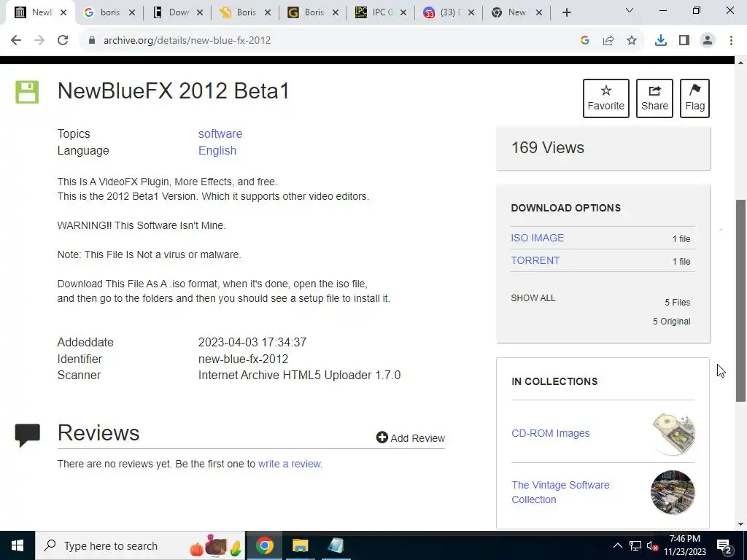
Task: Download the ISO IMAGE file
Action: tap(538, 238)
